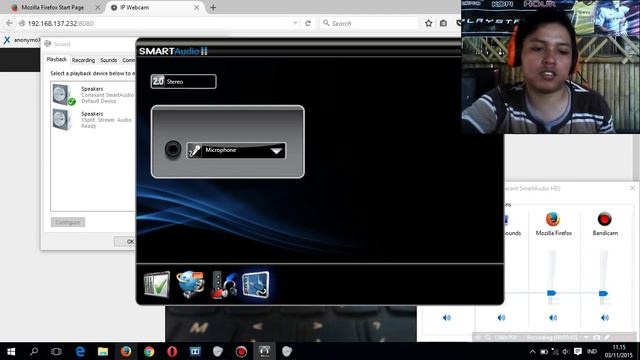Open the 2.0 Stereo speaker configuration selector

click(183, 81)
